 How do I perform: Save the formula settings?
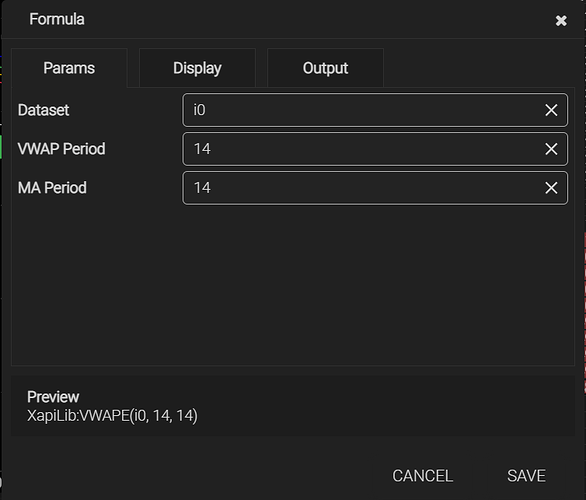tap(526, 476)
